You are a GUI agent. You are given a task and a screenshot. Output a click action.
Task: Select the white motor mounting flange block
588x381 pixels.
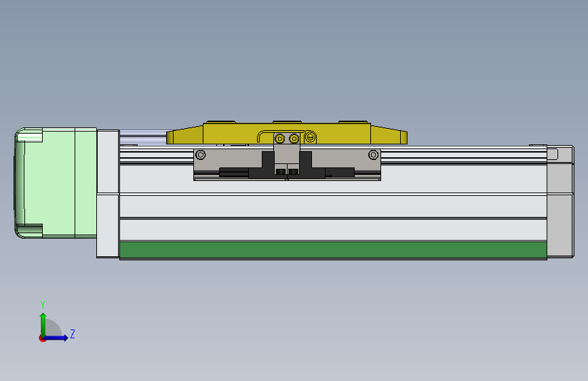(x=108, y=194)
